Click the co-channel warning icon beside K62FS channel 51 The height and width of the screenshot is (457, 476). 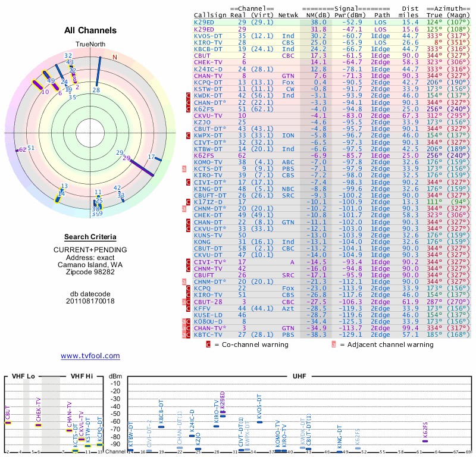(189, 109)
